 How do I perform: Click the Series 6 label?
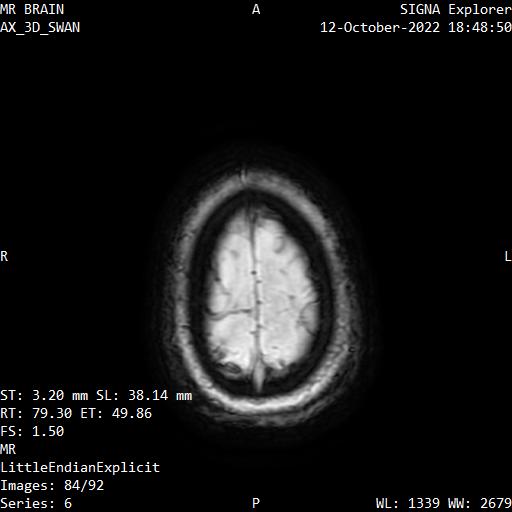click(x=36, y=503)
